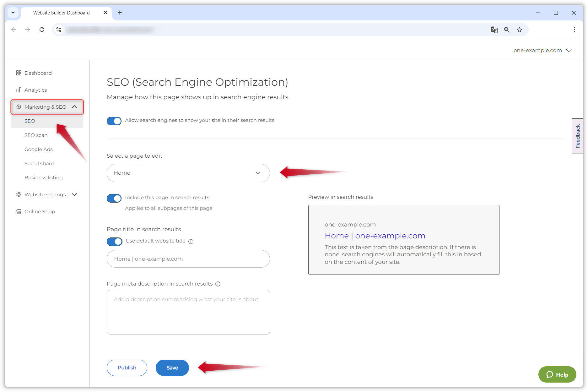Disable allow search engines to show your site
The width and height of the screenshot is (588, 392).
[x=114, y=121]
